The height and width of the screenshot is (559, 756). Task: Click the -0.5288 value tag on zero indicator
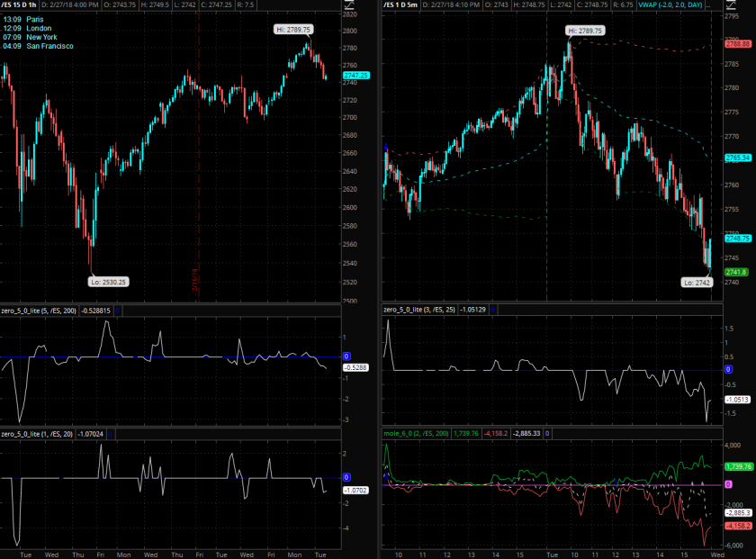(x=355, y=367)
